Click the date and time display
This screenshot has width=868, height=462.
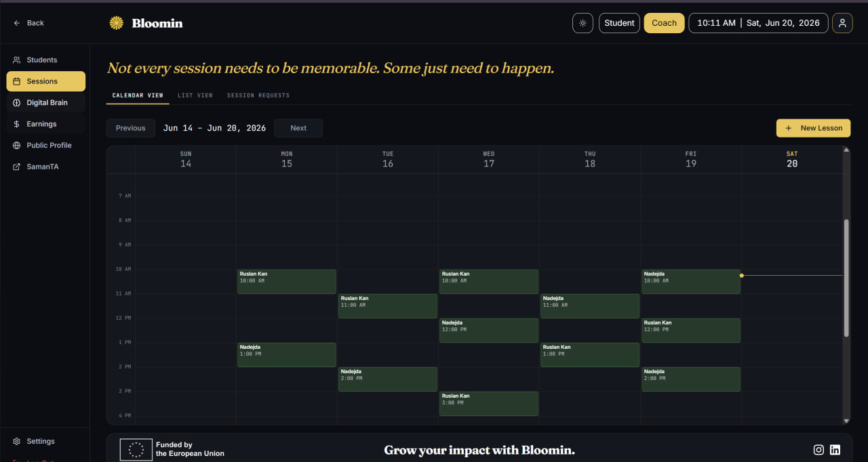point(758,23)
